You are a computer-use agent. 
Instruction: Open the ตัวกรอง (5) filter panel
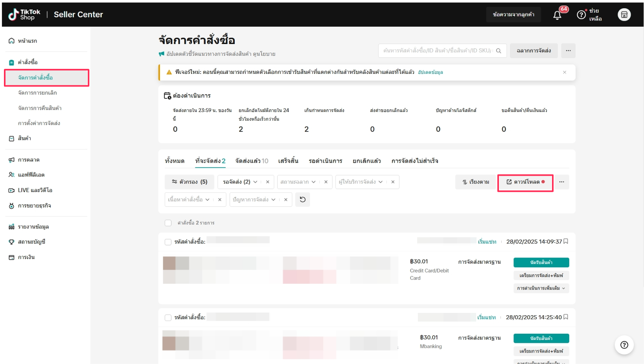pyautogui.click(x=190, y=182)
